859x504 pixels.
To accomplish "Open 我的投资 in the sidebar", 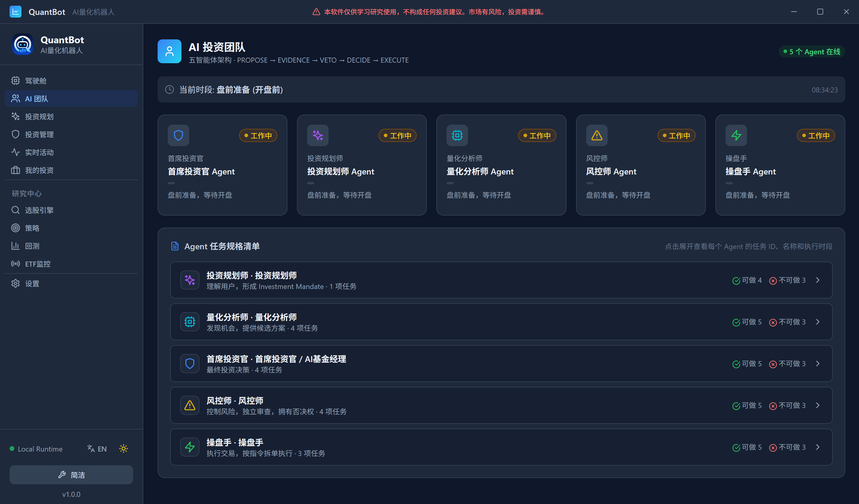I will pos(71,170).
